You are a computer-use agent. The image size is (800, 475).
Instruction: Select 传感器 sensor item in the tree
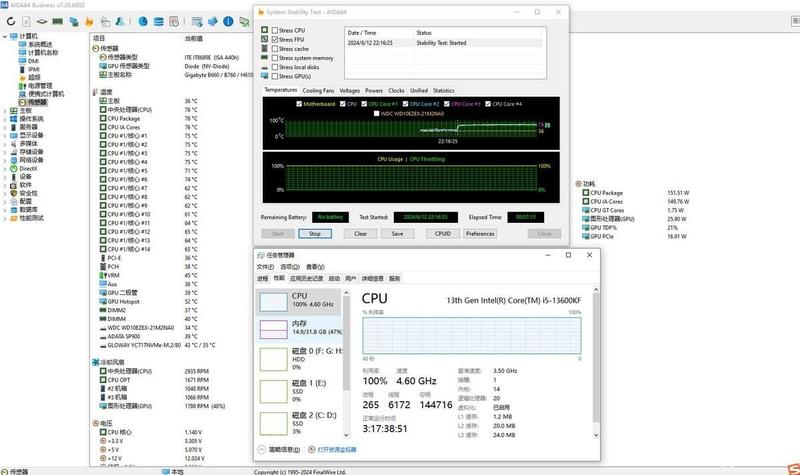click(x=37, y=102)
